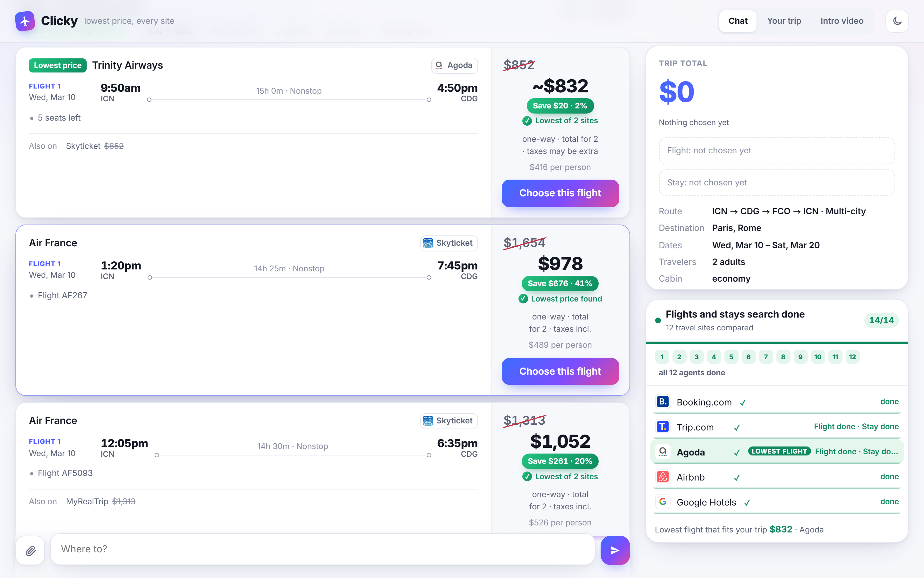The image size is (924, 578).
Task: Select agent chip 10
Action: (818, 357)
